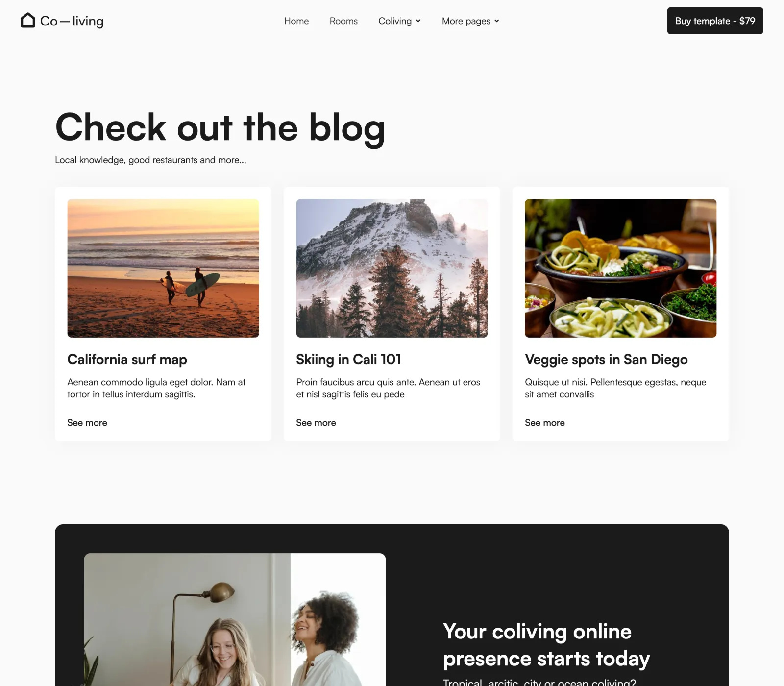Viewport: 784px width, 686px height.
Task: Open the surfers on beach thumbnail
Action: pos(163,268)
